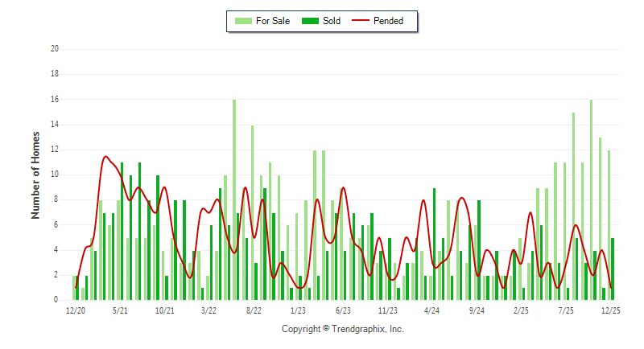This screenshot has width=644, height=349.
Task: Select the 9/24 date label
Action: pos(477,310)
